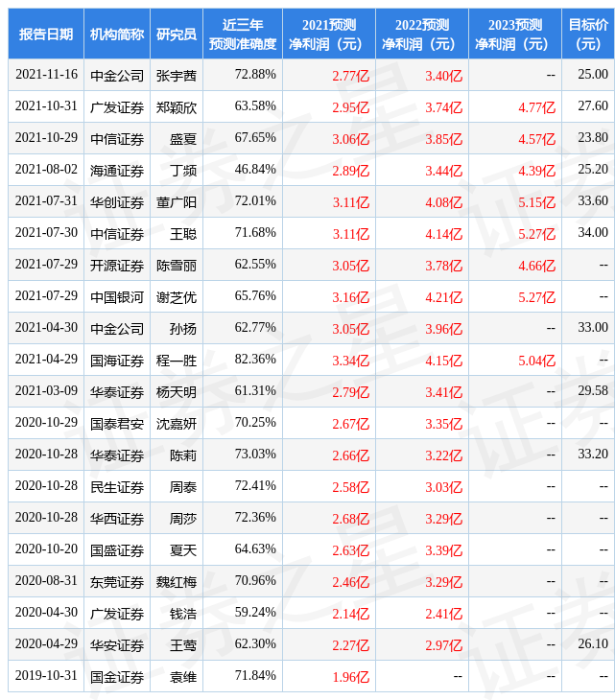Click target price 33.00

coord(593,328)
